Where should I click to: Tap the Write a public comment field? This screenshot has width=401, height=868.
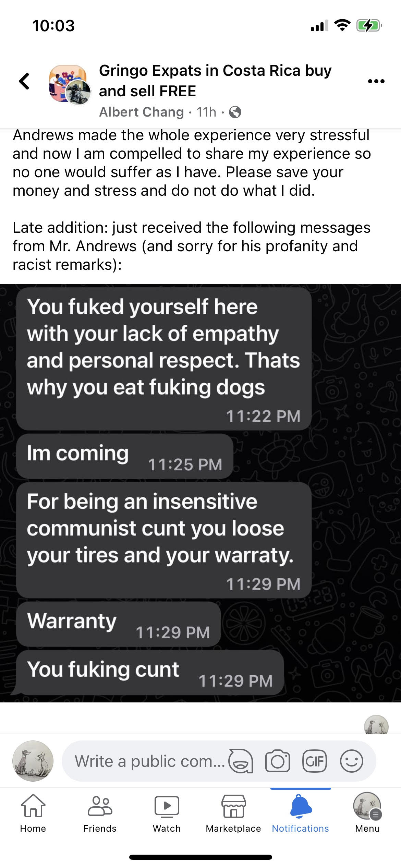149,761
